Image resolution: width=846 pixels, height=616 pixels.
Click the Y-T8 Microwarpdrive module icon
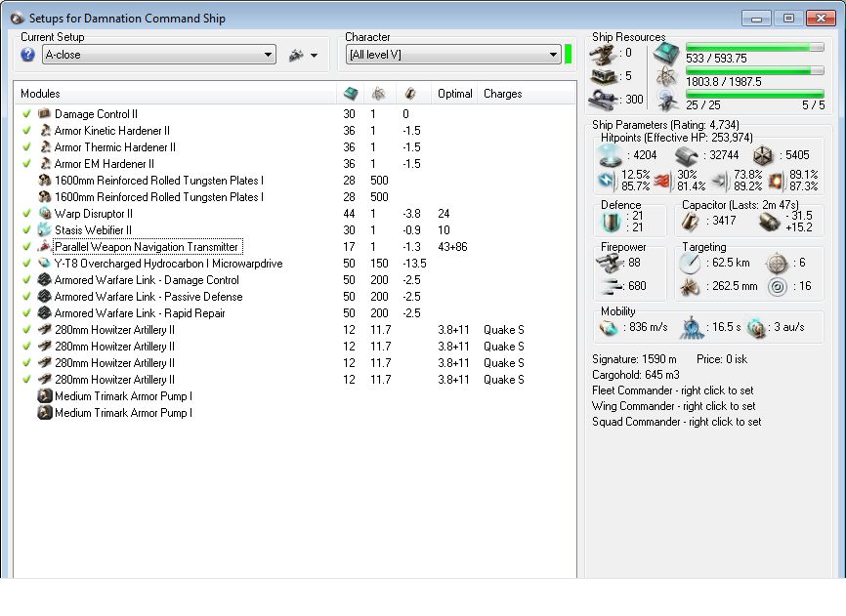coord(45,263)
